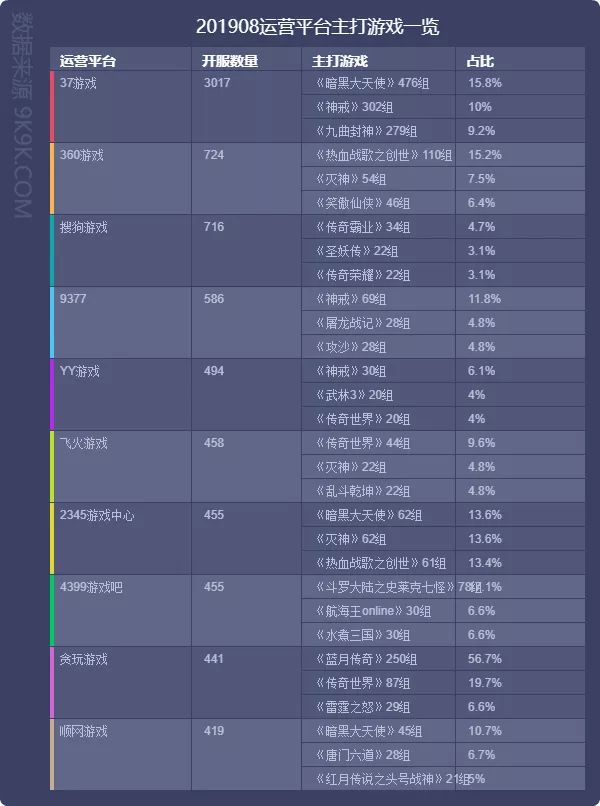Select the 主打游戏 column header
The height and width of the screenshot is (806, 600).
(x=340, y=61)
